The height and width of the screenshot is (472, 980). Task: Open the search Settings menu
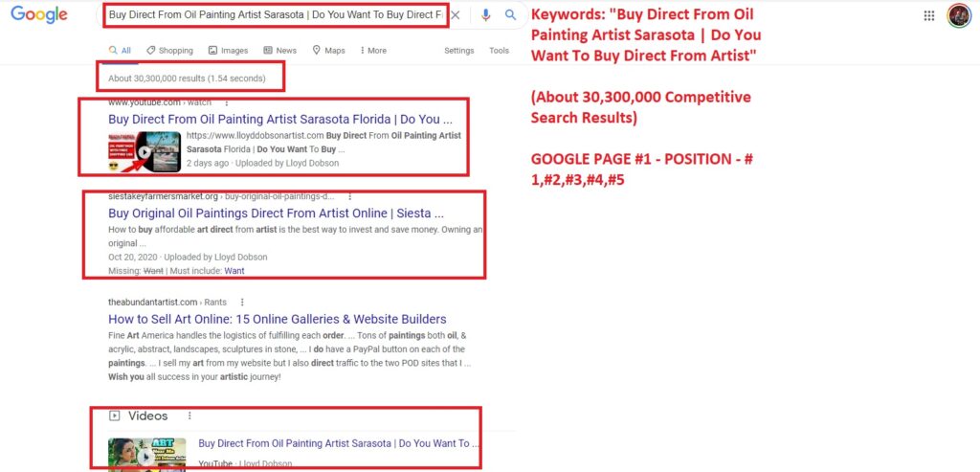click(458, 51)
